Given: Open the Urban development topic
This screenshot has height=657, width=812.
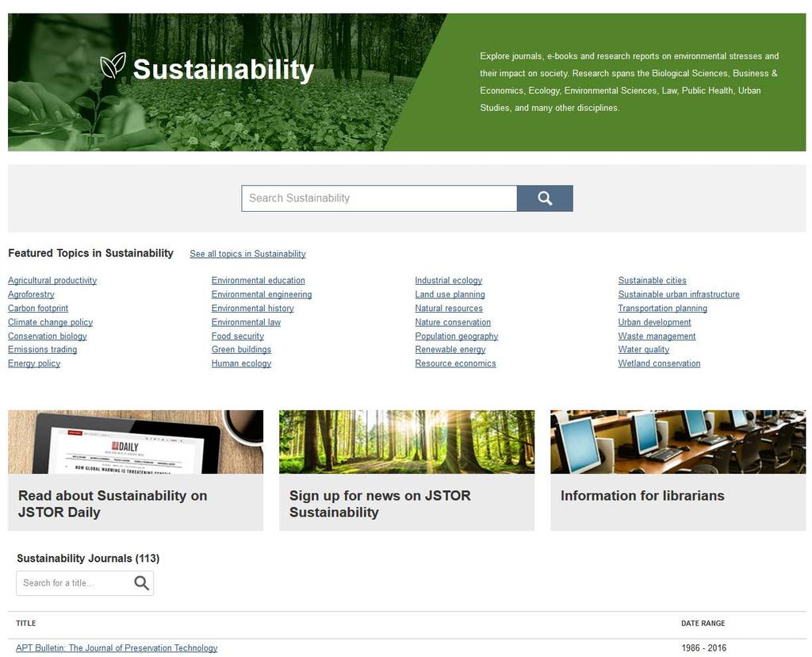Looking at the screenshot, I should coord(654,322).
